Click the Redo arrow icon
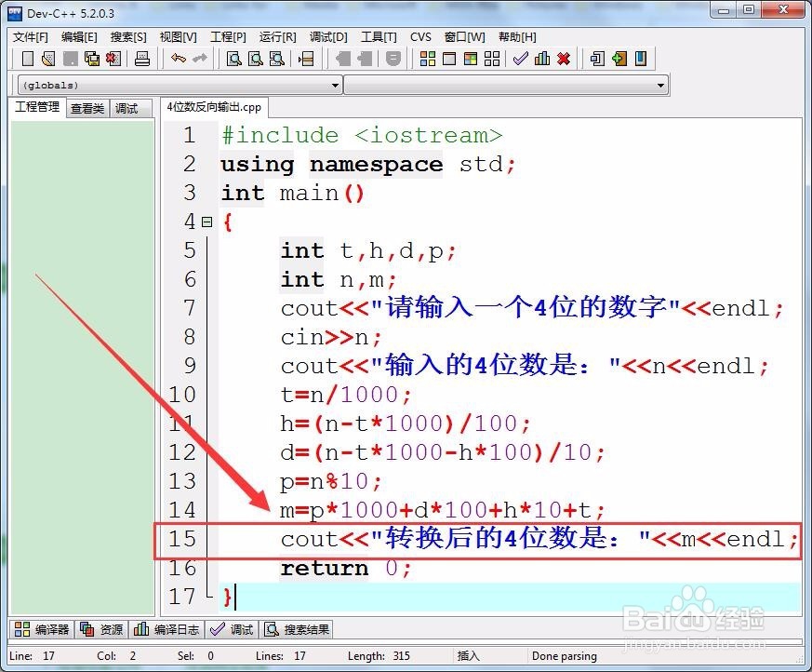The width and height of the screenshot is (812, 672). (x=200, y=59)
